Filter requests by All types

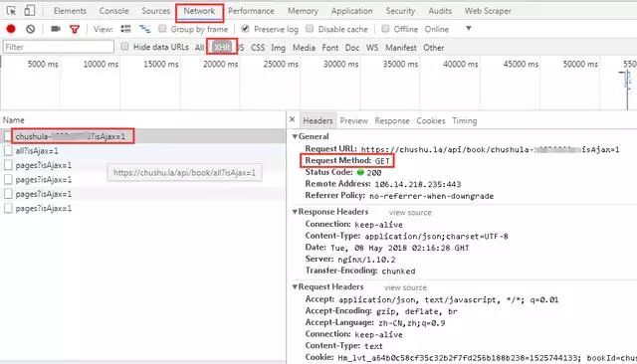(x=199, y=48)
